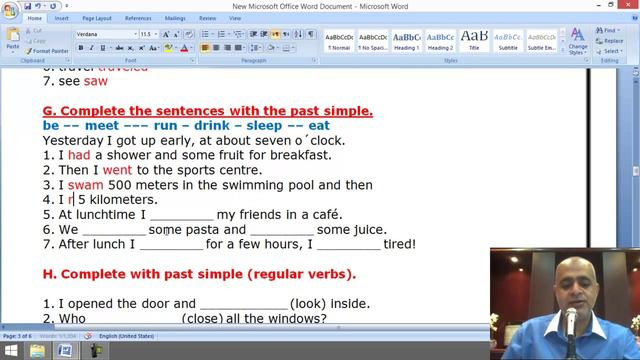Open Replace in the Editing group
This screenshot has height=360, width=640.
click(x=609, y=41)
